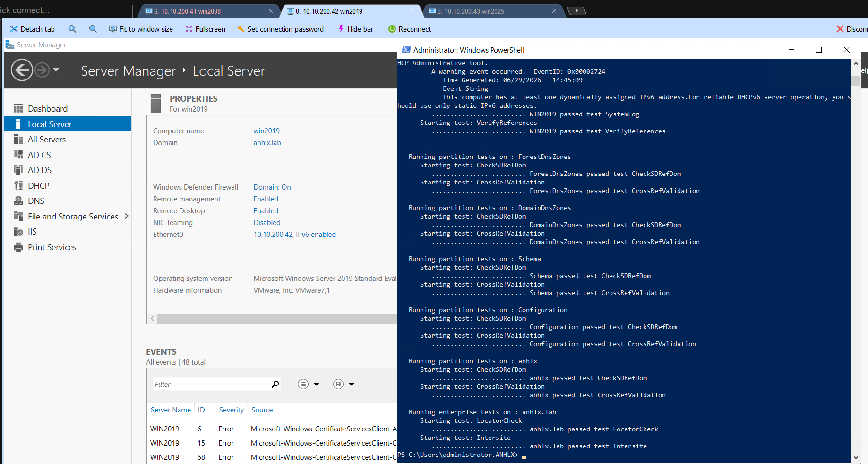Click Reconnect button

pyautogui.click(x=409, y=29)
